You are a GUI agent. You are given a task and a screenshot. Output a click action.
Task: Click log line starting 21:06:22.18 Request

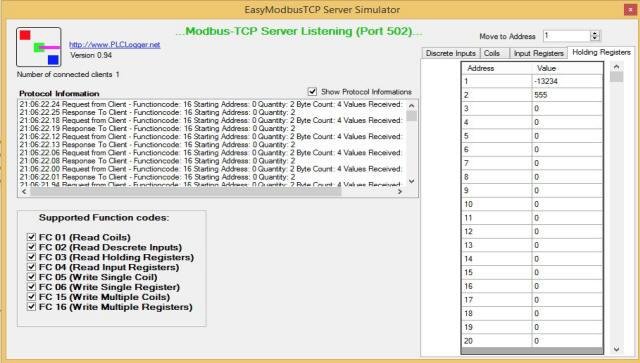pos(211,120)
